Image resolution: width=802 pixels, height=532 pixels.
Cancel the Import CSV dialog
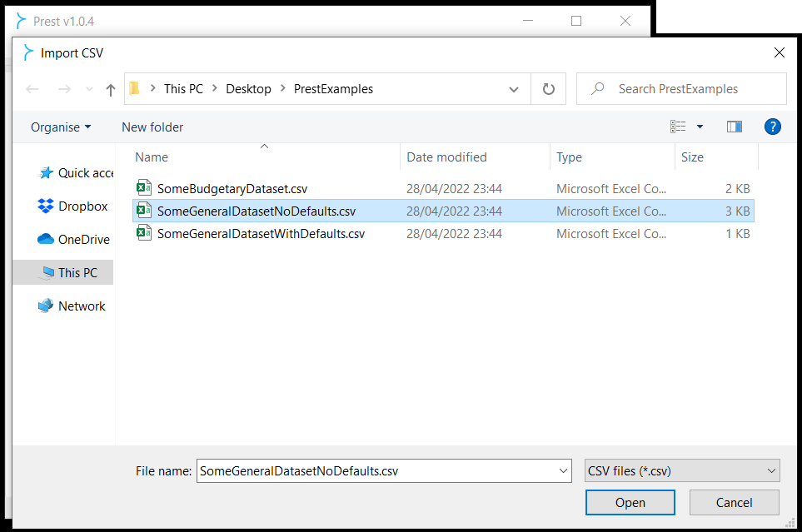coord(734,503)
